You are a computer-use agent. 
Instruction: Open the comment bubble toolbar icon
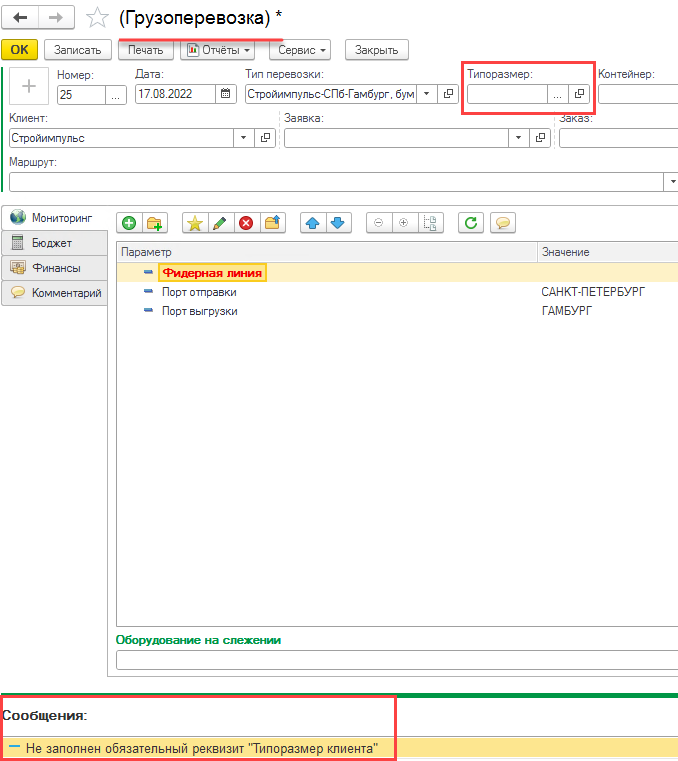[x=503, y=223]
